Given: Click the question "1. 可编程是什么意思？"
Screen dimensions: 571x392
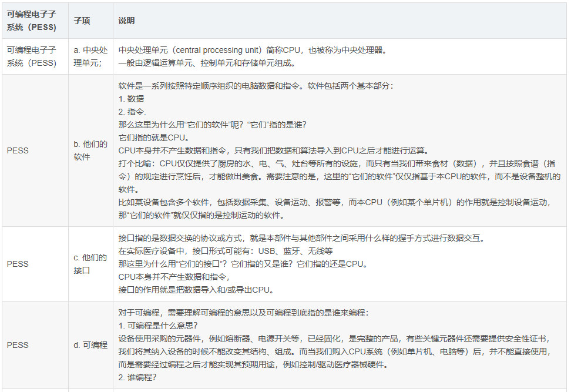Looking at the screenshot, I should (157, 326).
